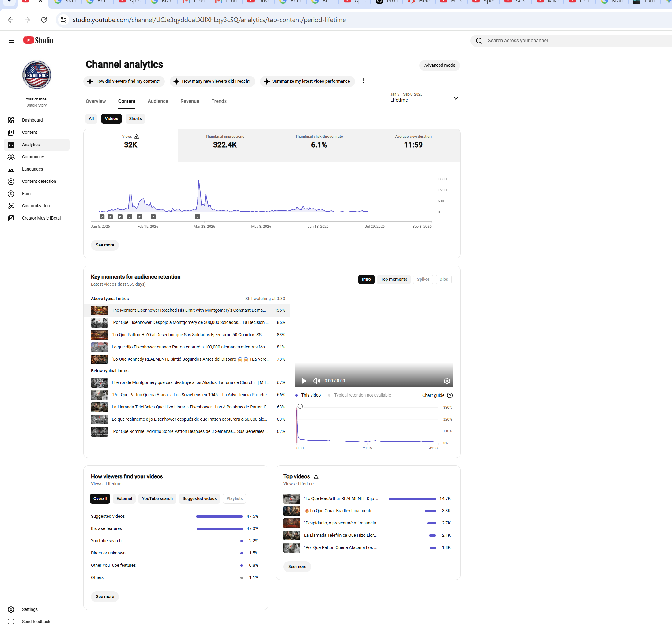Open the Audience tab
This screenshot has width=672, height=624.
point(158,101)
